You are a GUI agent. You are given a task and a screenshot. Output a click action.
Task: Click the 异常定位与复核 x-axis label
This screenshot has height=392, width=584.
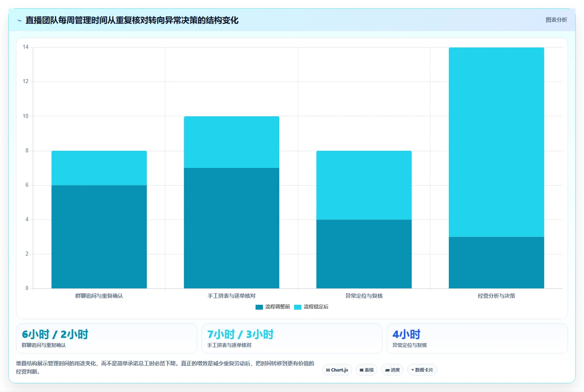(364, 296)
